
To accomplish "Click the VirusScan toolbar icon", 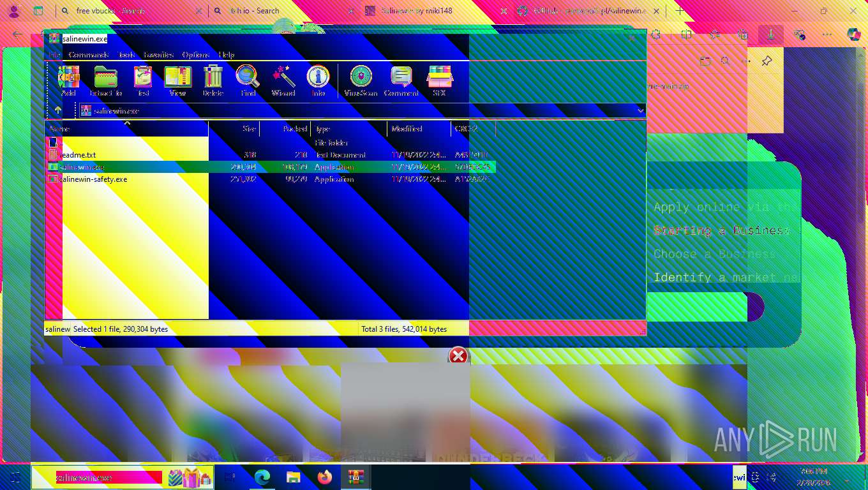I will click(x=361, y=81).
